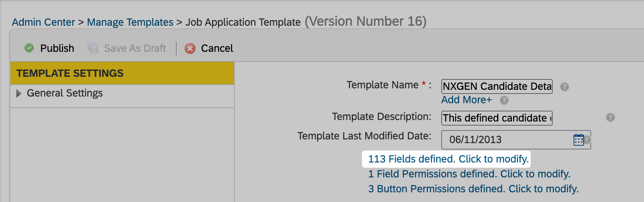Click help icon next to Add More+
The image size is (644, 202).
click(504, 100)
